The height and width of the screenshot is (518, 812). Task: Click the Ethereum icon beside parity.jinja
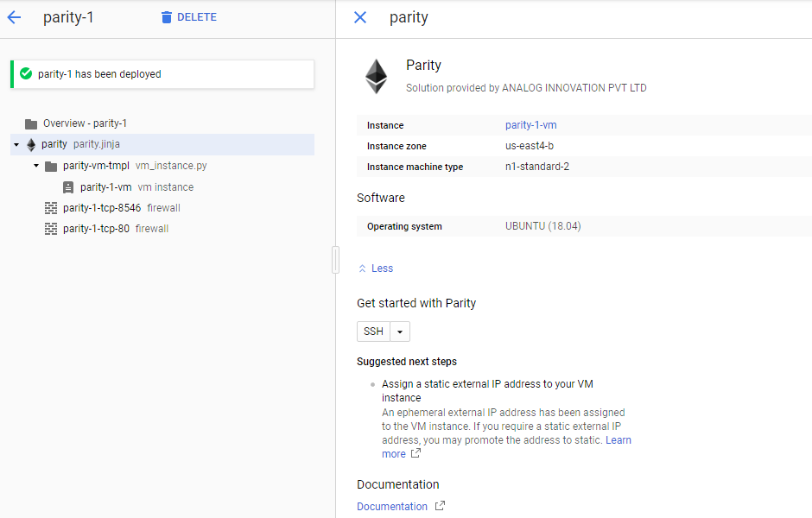coord(31,144)
